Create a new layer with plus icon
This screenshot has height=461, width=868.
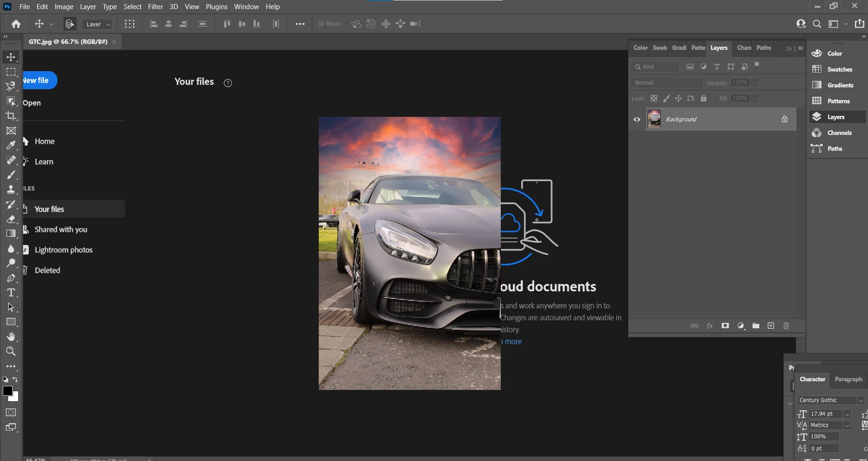coord(771,326)
